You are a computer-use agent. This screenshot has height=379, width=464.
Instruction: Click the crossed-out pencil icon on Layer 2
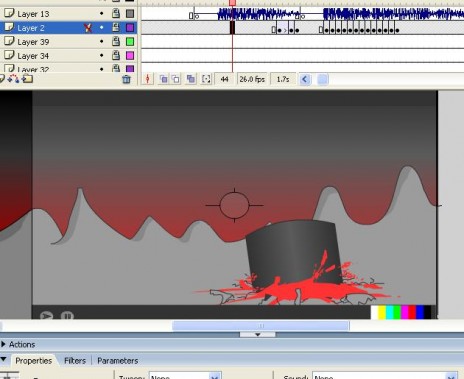88,28
